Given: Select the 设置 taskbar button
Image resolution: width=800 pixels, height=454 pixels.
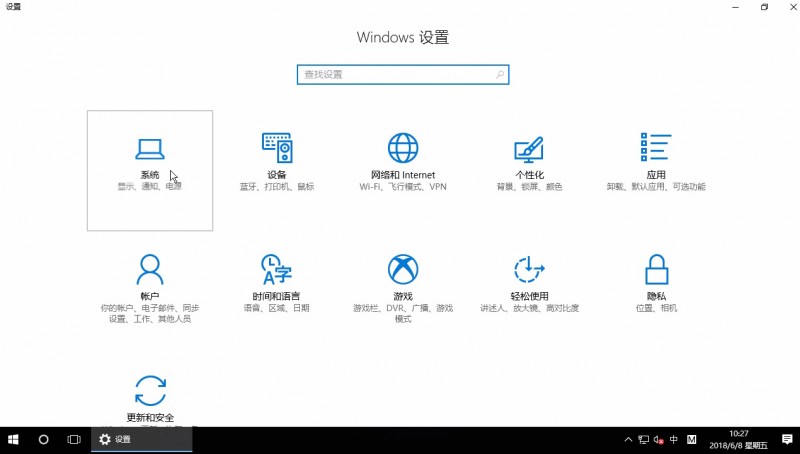Looking at the screenshot, I should tap(142, 440).
